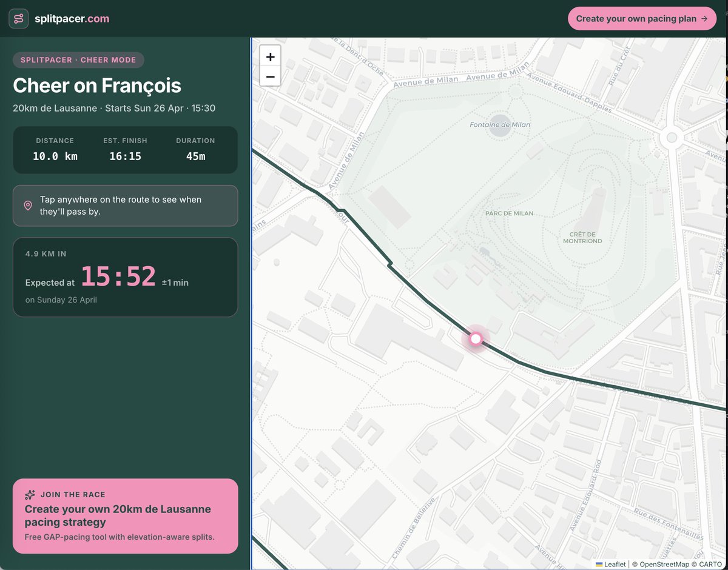Click the SPLITPACER · CHEER MODE badge
Viewport: 728px width, 570px height.
tap(78, 60)
